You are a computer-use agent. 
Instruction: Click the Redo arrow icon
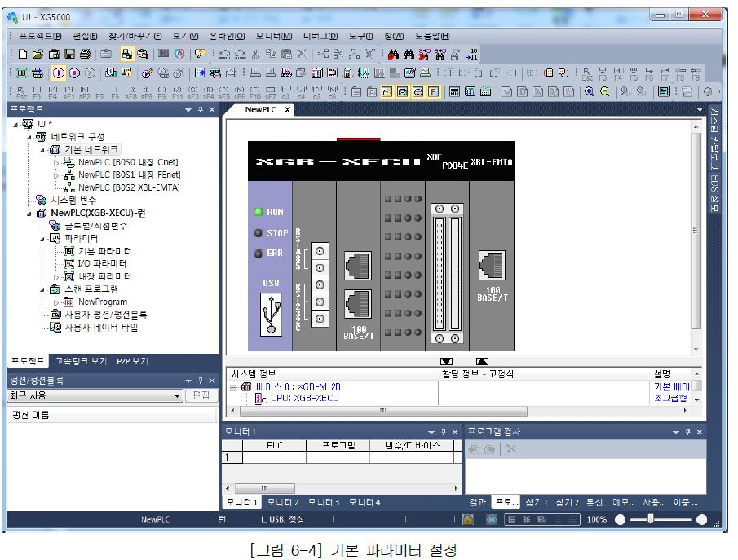click(241, 54)
